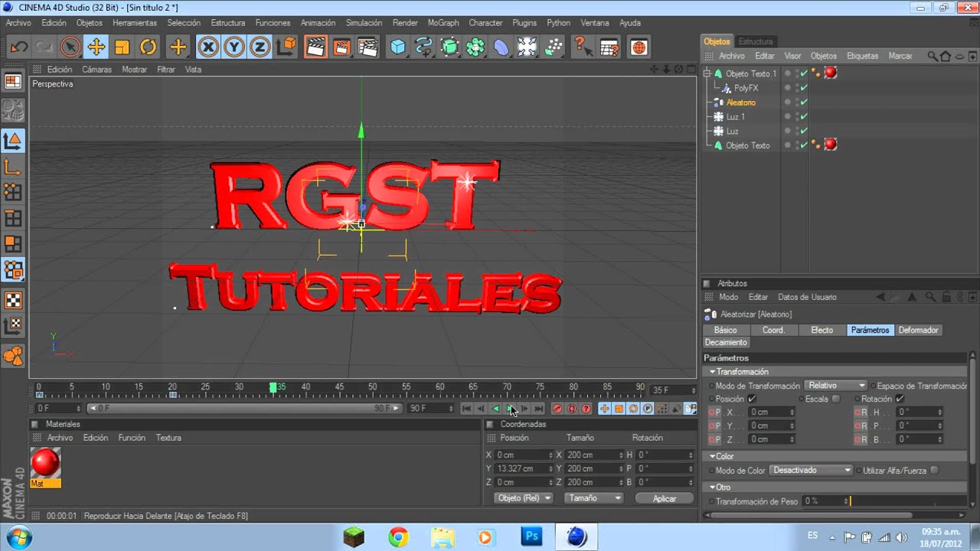Image resolution: width=980 pixels, height=551 pixels.
Task: Open Modo de Color Desactivado dropdown
Action: pos(811,470)
